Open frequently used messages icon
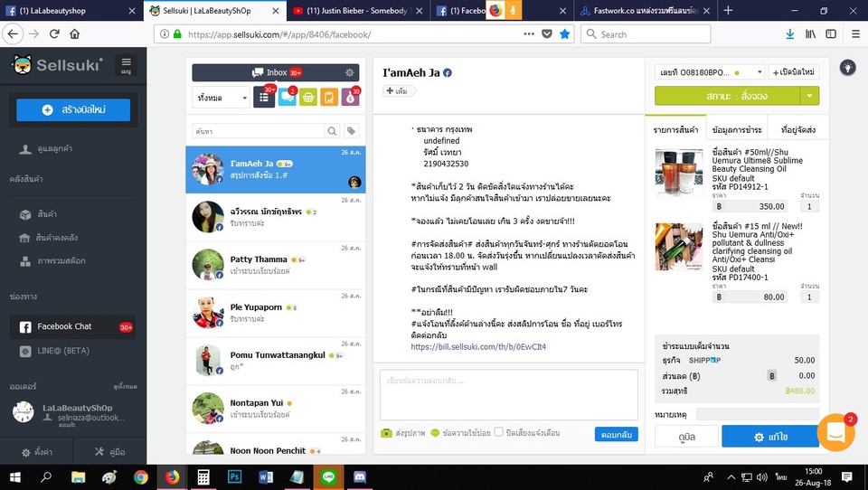Viewport: 868px width, 490px height. click(x=435, y=433)
